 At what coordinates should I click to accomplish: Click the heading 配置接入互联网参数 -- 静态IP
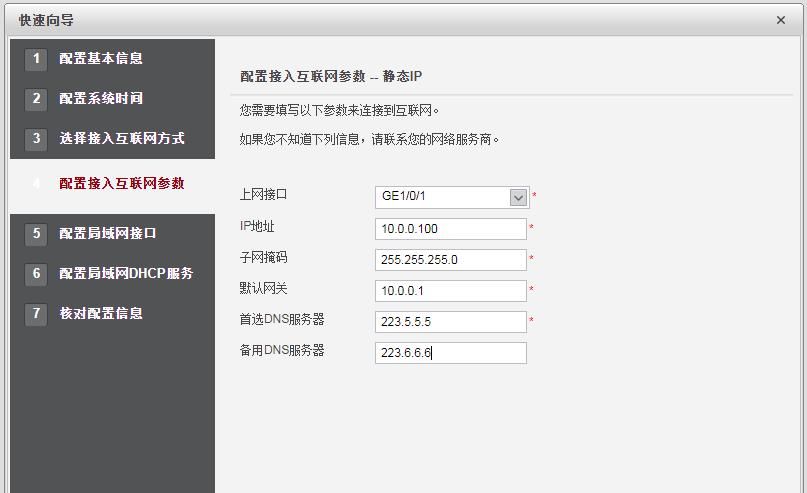coord(331,76)
